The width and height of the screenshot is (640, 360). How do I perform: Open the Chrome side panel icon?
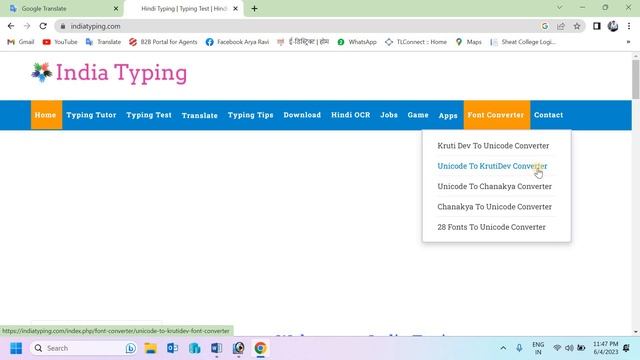point(597,26)
